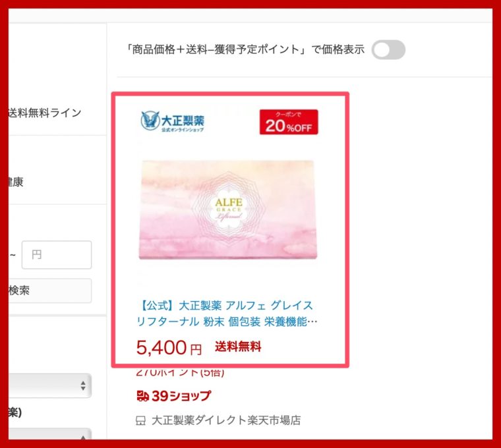Click the up-down arrows on the sidebar select
This screenshot has width=501, height=448.
click(83, 385)
